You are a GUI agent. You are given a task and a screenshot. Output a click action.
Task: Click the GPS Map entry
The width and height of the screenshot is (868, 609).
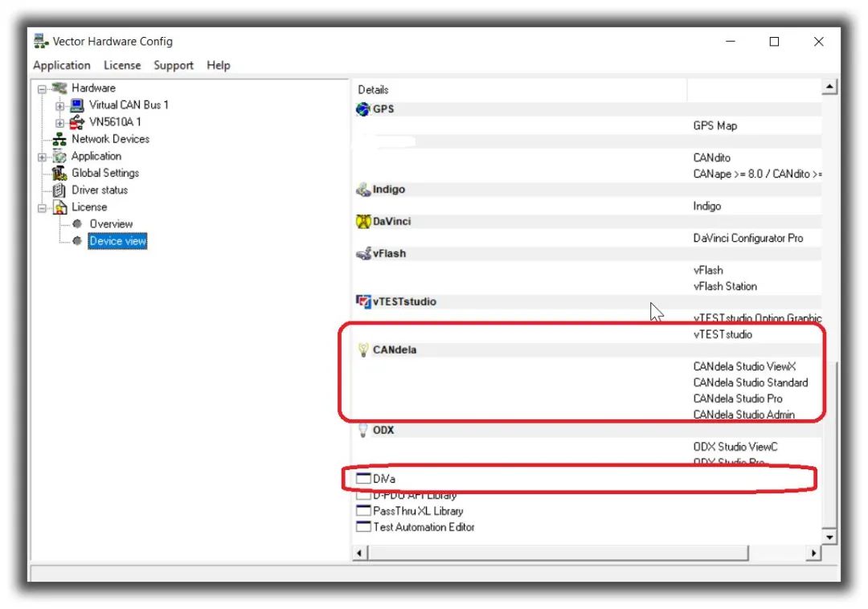pos(714,125)
